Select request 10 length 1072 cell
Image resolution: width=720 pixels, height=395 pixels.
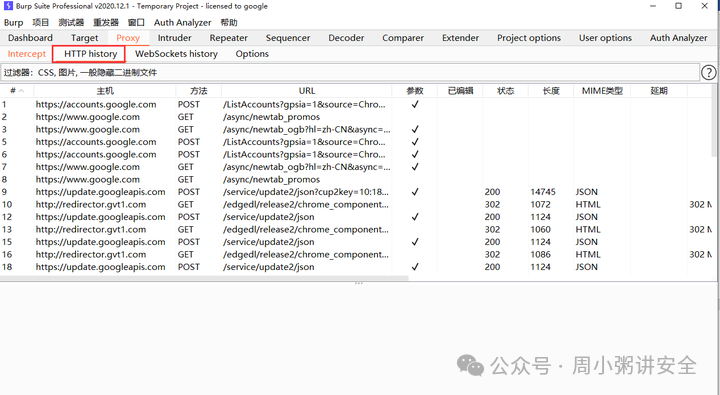(x=540, y=204)
